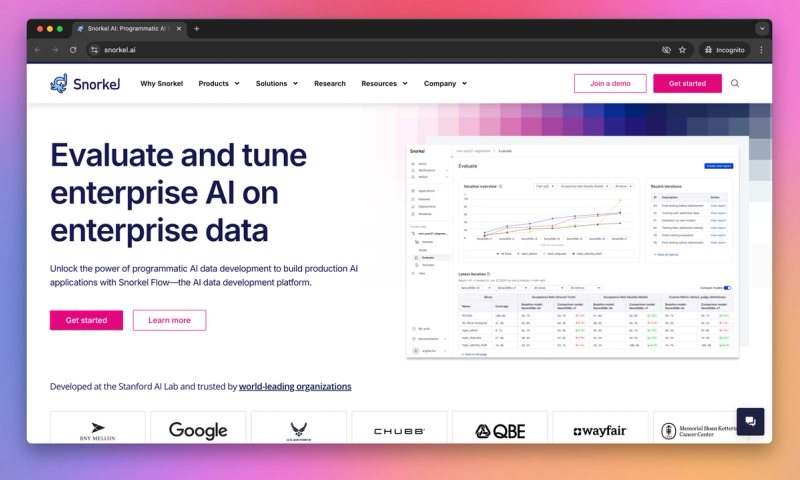Click the site information icon beside the URL
800x480 pixels.
coord(94,50)
